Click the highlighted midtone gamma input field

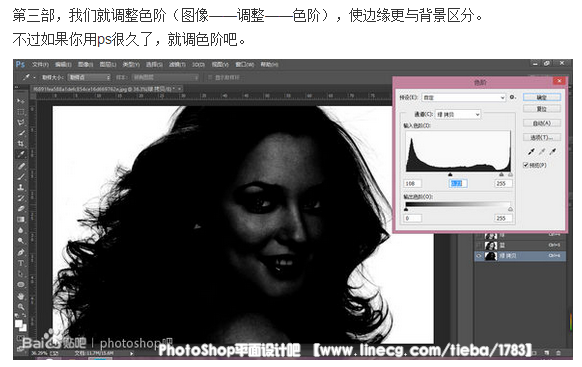pyautogui.click(x=458, y=183)
